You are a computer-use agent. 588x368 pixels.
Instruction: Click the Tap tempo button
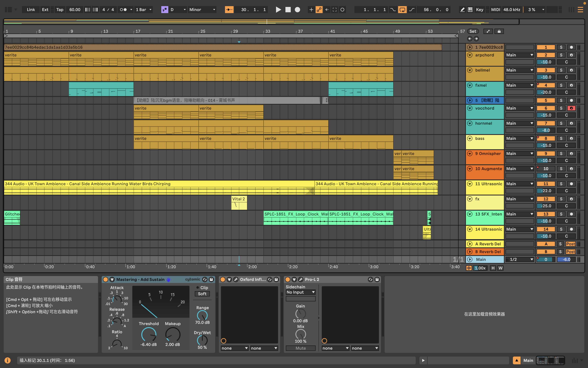60,9
